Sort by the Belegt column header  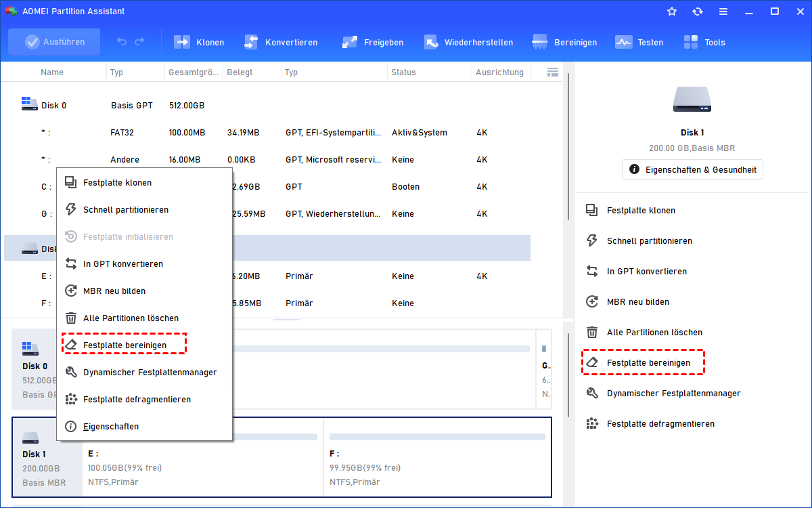point(240,72)
